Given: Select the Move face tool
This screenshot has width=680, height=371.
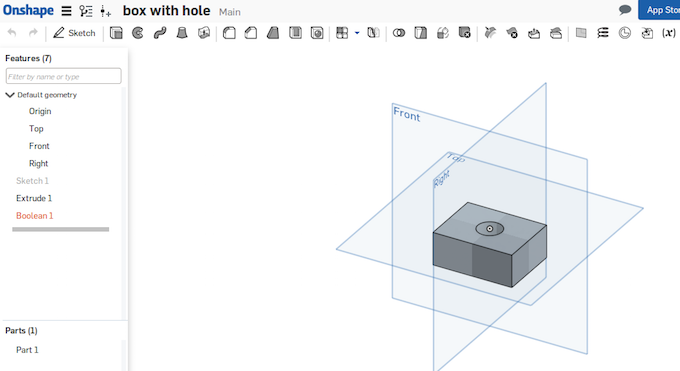Looking at the screenshot, I should [x=534, y=33].
